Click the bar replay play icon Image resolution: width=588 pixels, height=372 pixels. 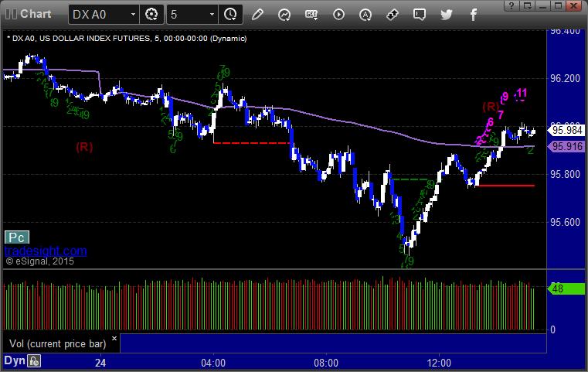(x=338, y=15)
